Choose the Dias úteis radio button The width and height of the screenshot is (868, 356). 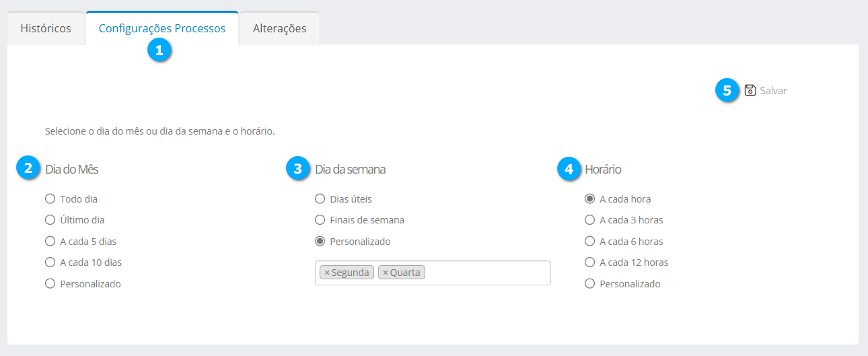tap(320, 199)
